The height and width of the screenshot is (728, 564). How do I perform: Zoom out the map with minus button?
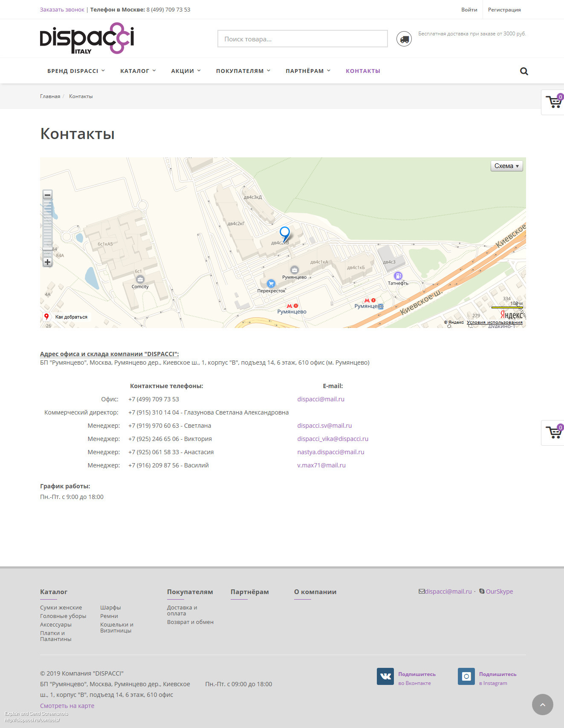click(x=48, y=195)
